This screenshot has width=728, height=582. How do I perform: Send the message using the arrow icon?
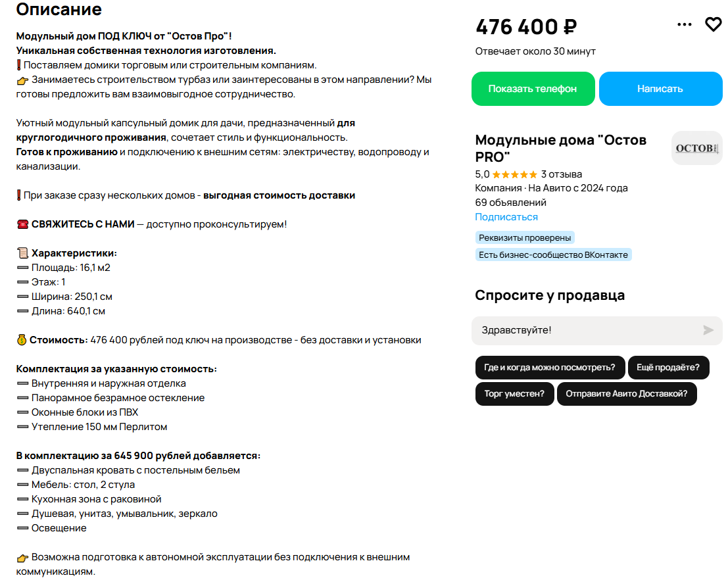pyautogui.click(x=707, y=331)
